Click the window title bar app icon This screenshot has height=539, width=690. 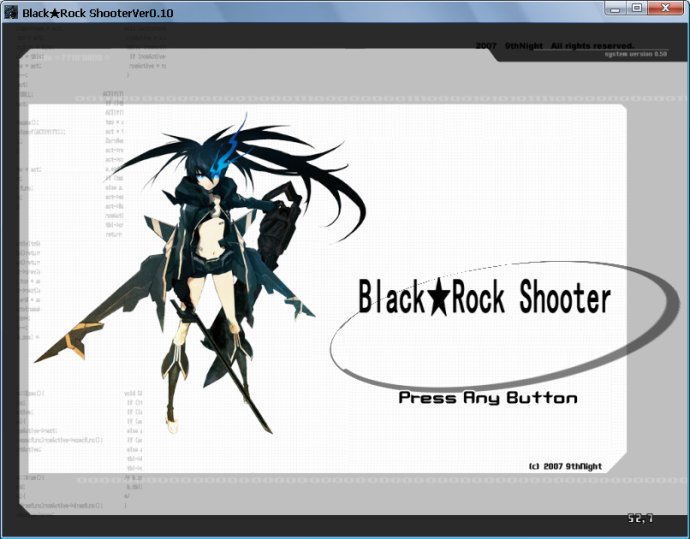11,12
